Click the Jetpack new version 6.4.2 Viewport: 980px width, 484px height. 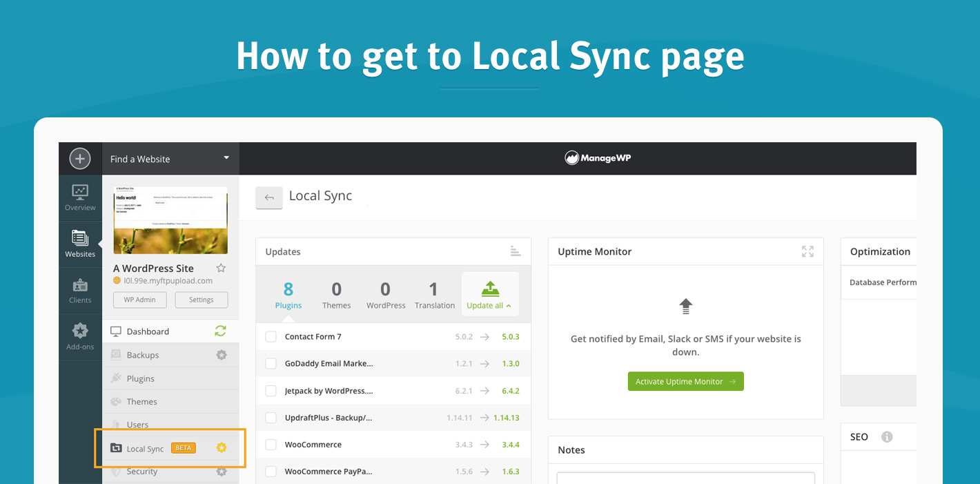pyautogui.click(x=510, y=391)
